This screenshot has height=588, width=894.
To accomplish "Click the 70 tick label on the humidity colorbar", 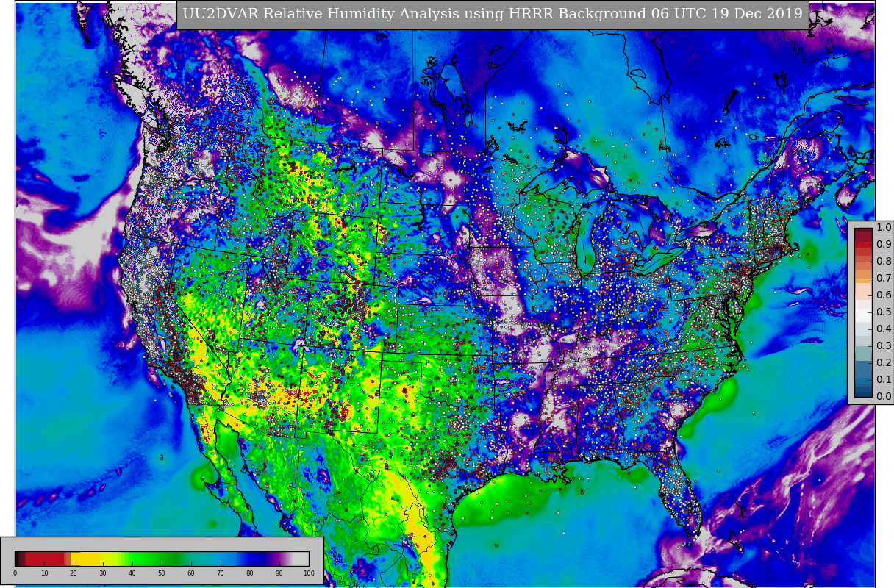I will tap(221, 573).
